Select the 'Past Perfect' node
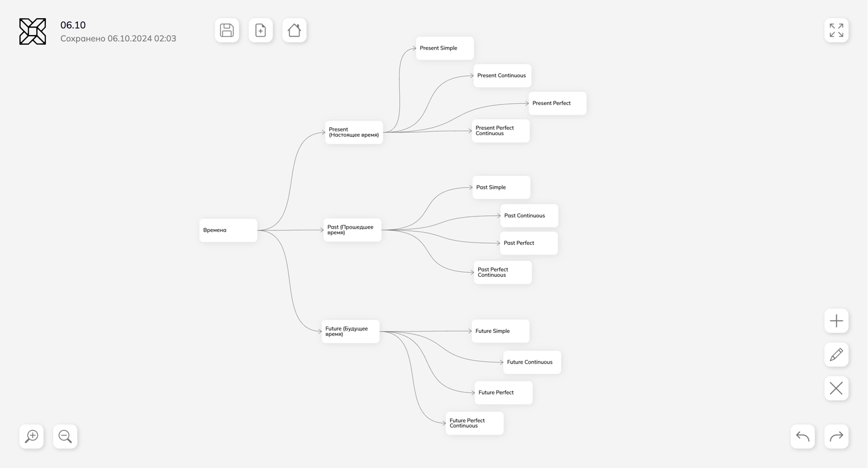This screenshot has height=468, width=868. 529,243
